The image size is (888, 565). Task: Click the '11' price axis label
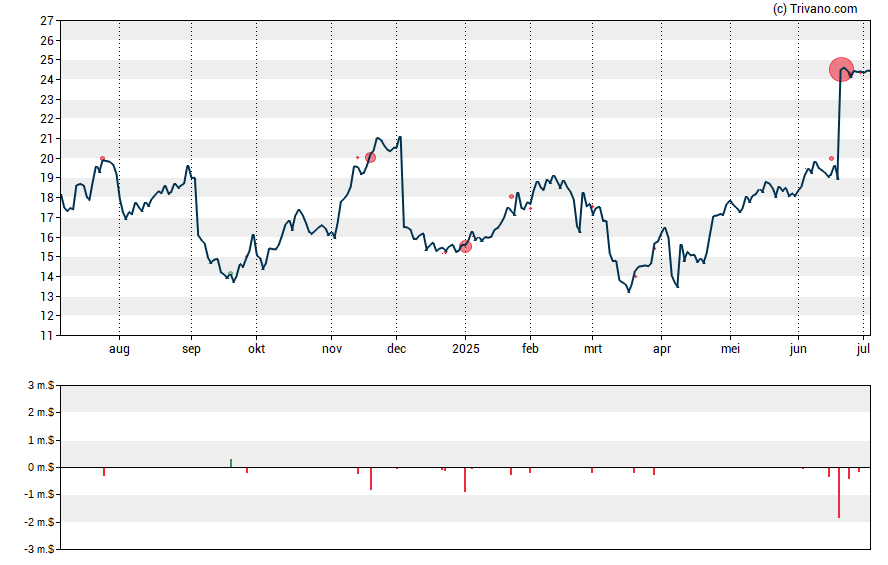point(47,336)
